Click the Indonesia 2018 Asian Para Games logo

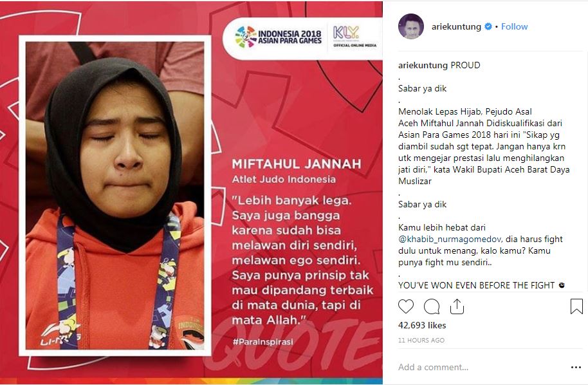click(x=279, y=37)
